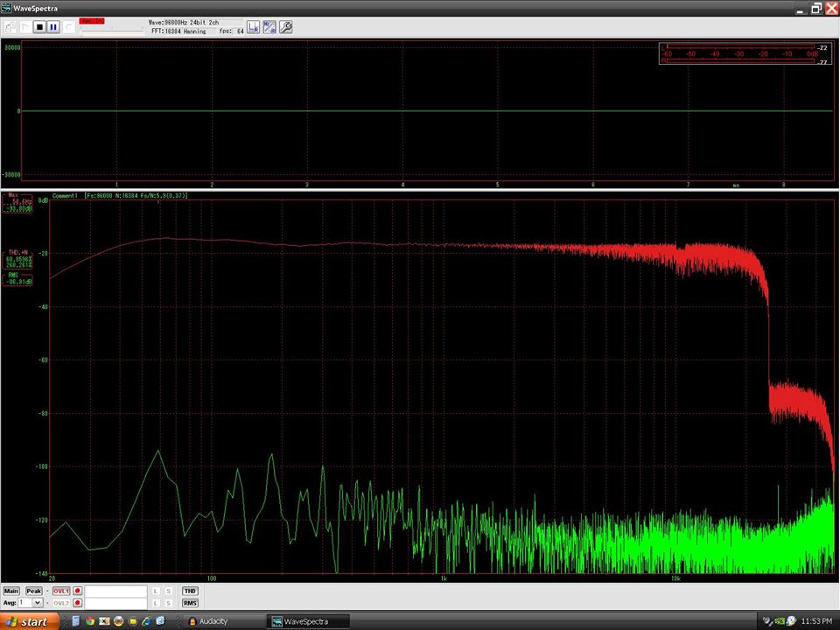
Task: Click the file open icon in toolbar
Action: [x=10, y=27]
